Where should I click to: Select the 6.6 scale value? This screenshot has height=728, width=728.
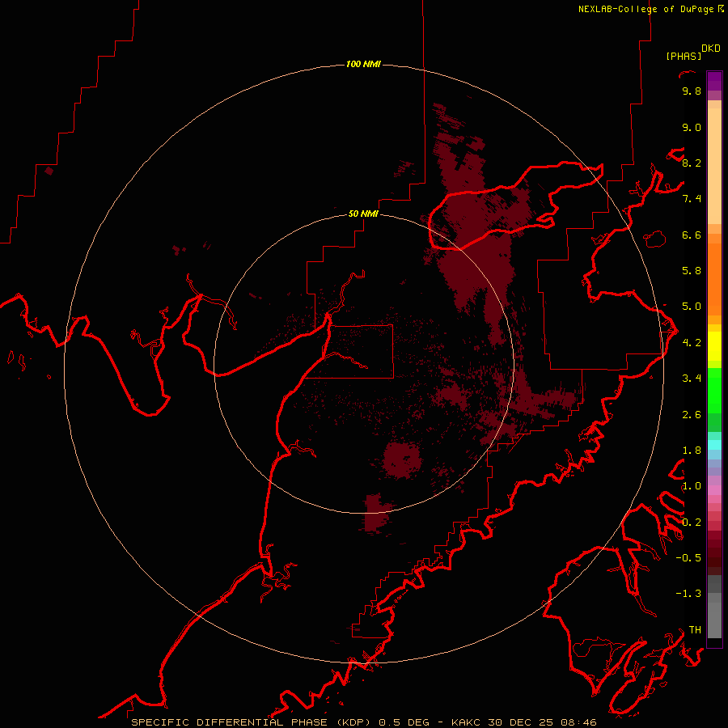(692, 235)
